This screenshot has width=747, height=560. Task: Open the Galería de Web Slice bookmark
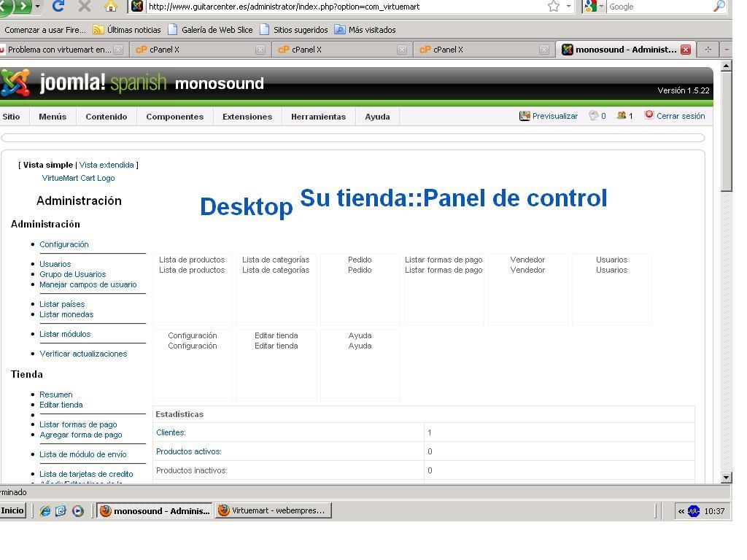point(210,29)
